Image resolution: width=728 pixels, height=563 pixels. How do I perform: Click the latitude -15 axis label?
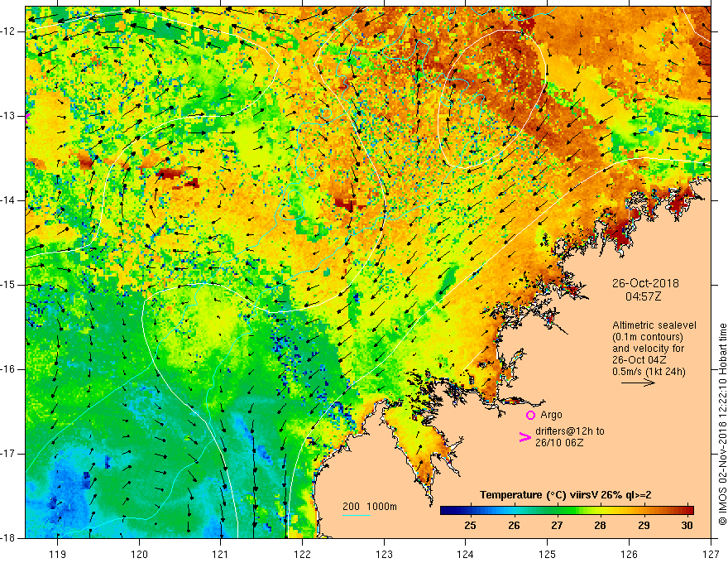click(x=8, y=285)
